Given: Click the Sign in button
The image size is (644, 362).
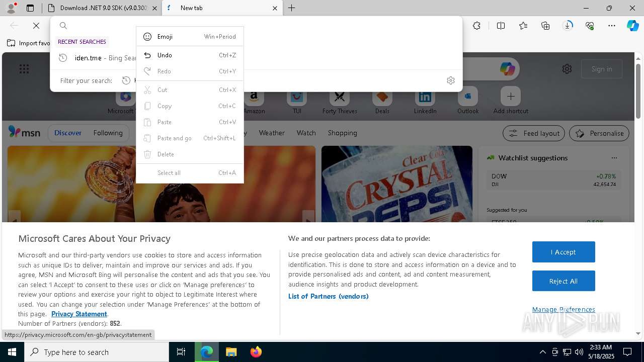Looking at the screenshot, I should click(x=602, y=69).
